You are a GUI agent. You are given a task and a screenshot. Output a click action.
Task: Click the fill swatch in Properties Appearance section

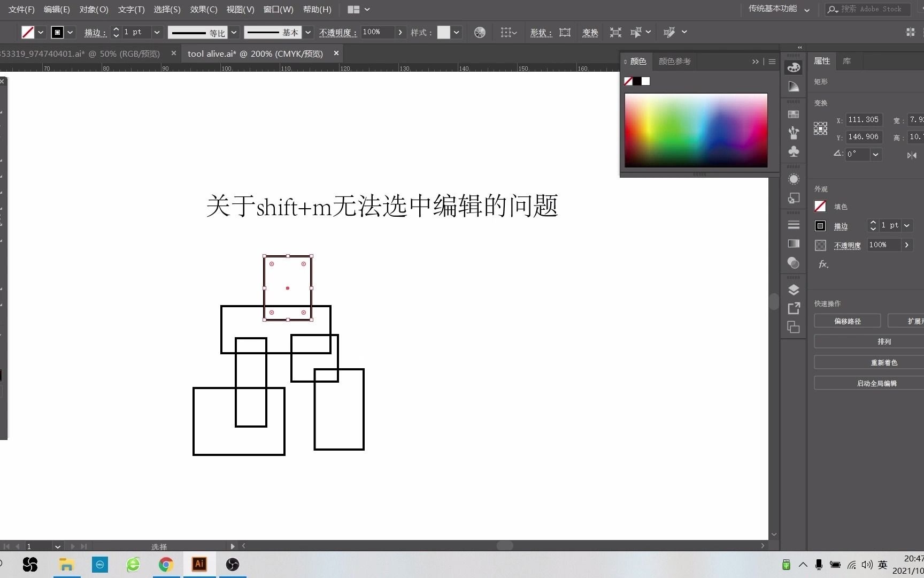point(820,207)
